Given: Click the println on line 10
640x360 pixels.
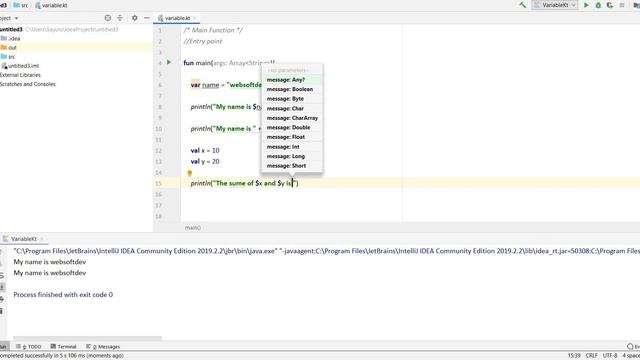Looking at the screenshot, I should pos(200,129).
